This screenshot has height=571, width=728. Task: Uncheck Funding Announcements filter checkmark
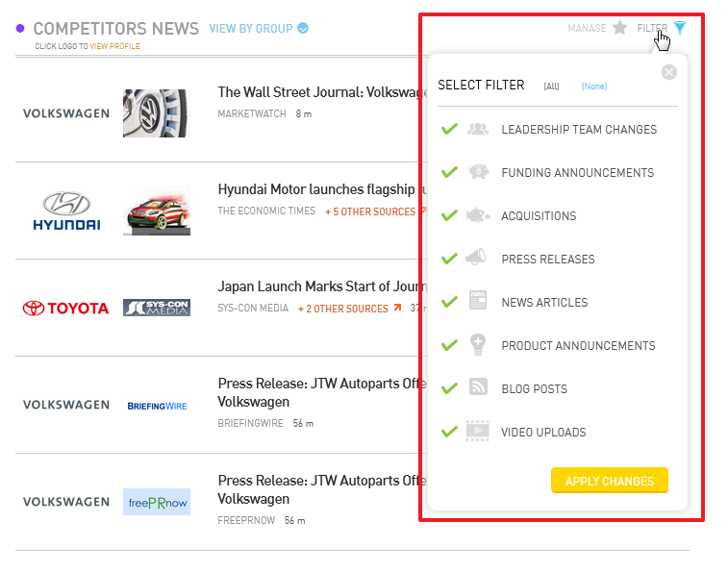point(449,172)
